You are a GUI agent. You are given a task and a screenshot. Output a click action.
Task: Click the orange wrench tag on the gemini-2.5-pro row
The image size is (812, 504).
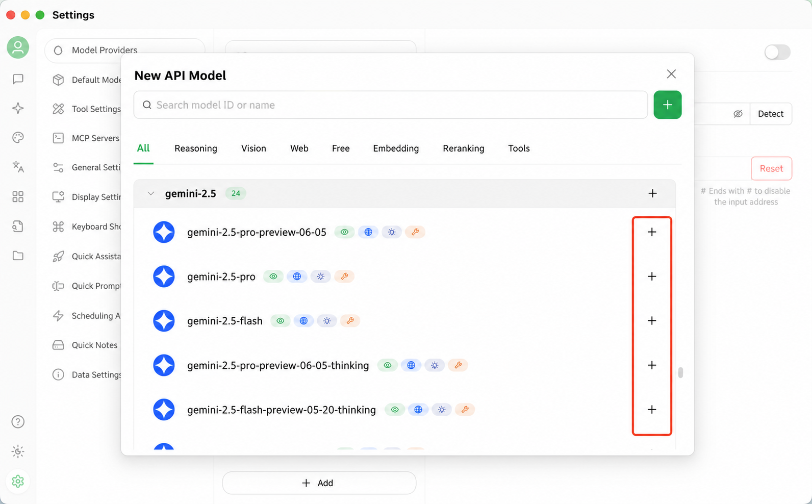click(x=344, y=276)
